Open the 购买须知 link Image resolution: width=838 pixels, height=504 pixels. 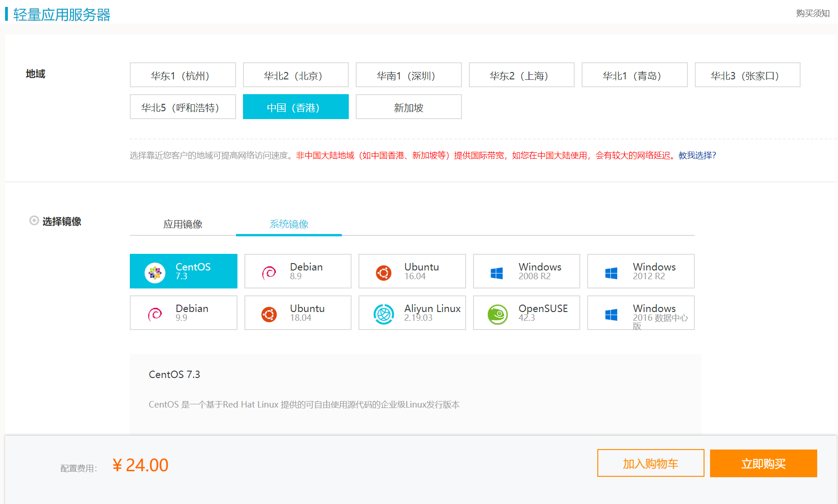click(813, 13)
